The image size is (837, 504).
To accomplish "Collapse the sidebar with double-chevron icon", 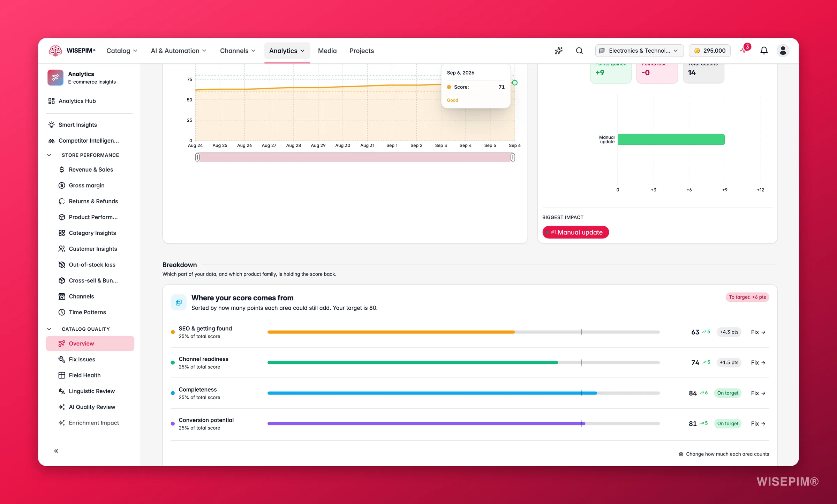I will pyautogui.click(x=56, y=451).
